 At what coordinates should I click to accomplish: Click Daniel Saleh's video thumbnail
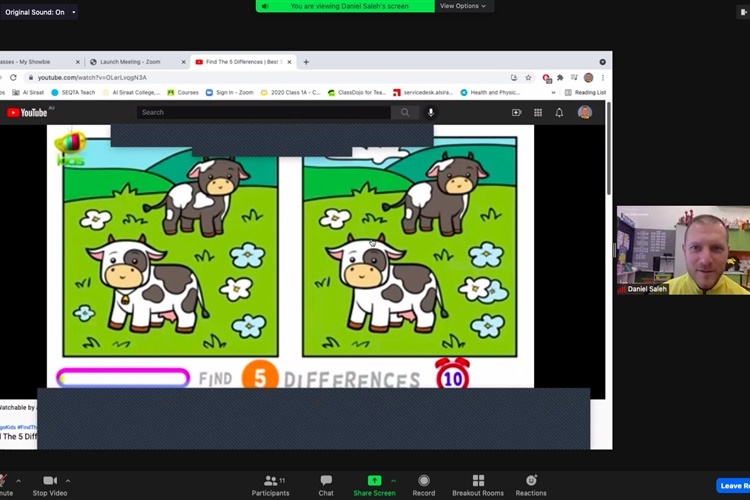pyautogui.click(x=684, y=250)
